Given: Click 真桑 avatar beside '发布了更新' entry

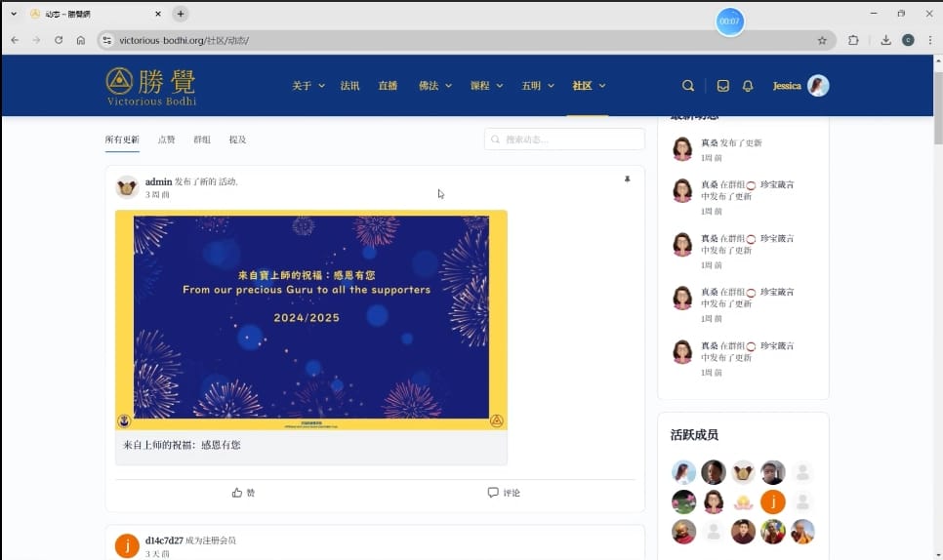Looking at the screenshot, I should click(682, 149).
